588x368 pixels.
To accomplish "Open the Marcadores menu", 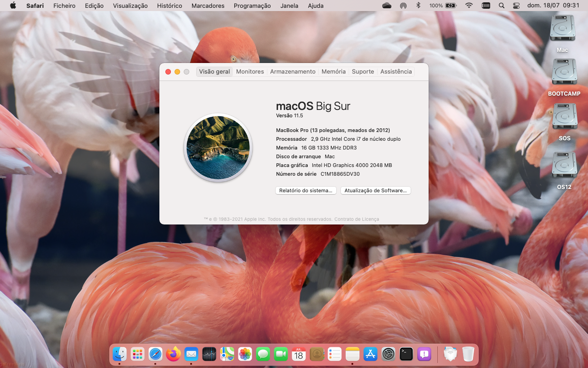I will (208, 6).
